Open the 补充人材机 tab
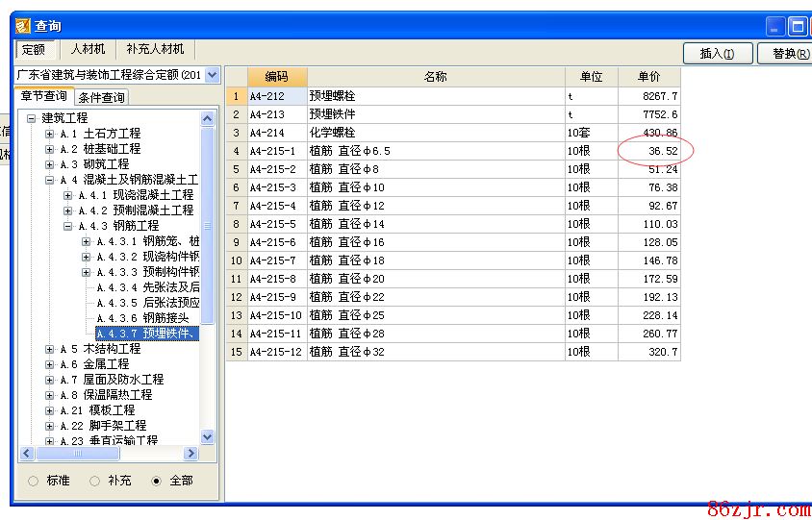The image size is (812, 520). tap(154, 49)
